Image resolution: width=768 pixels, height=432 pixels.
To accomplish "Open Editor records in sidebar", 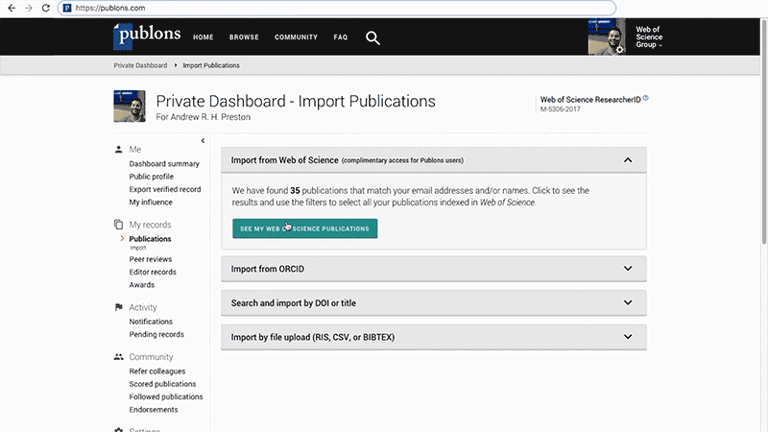I will tap(152, 272).
